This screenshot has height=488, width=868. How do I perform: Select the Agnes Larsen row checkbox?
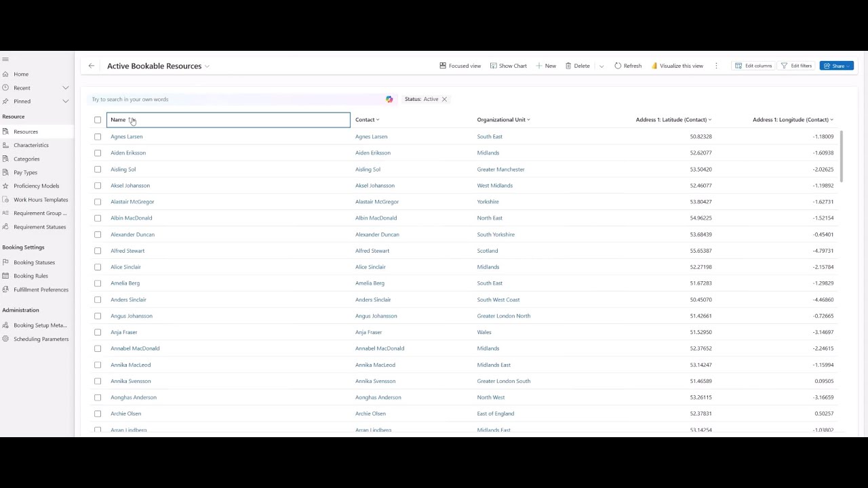pyautogui.click(x=98, y=136)
